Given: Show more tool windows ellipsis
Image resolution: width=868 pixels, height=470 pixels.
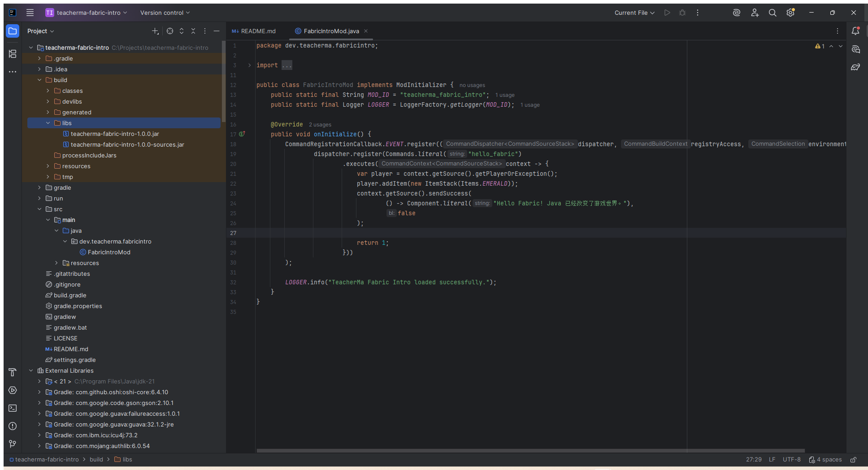Looking at the screenshot, I should [x=13, y=71].
